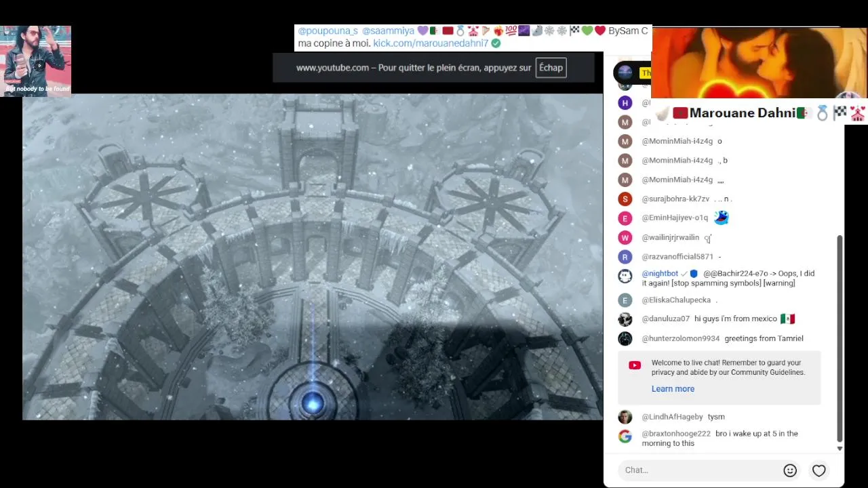This screenshot has height=488, width=868.
Task: Open the E avatar of EminHajiyev-o1q
Action: [x=625, y=218]
